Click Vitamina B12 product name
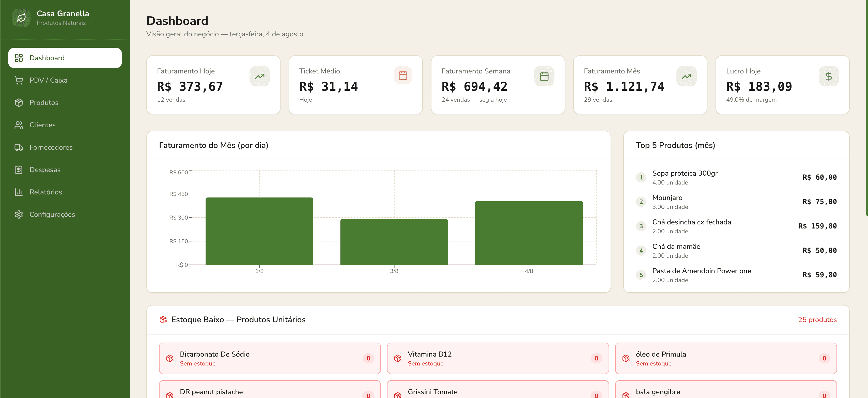868x398 pixels. (430, 354)
